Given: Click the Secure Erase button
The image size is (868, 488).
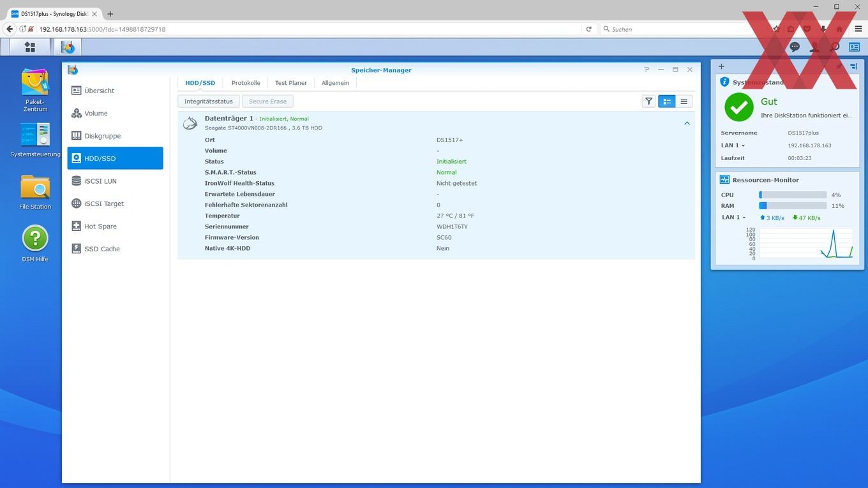Looking at the screenshot, I should (x=268, y=101).
